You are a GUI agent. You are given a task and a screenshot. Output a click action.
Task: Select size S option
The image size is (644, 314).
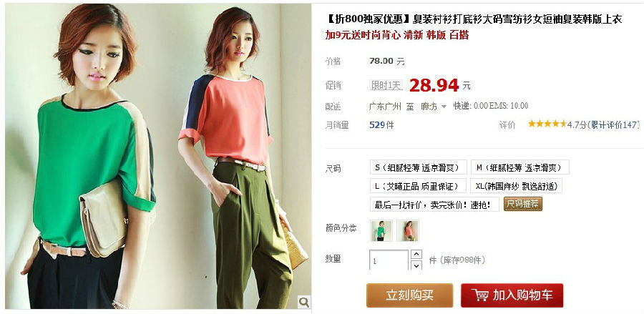pyautogui.click(x=418, y=167)
